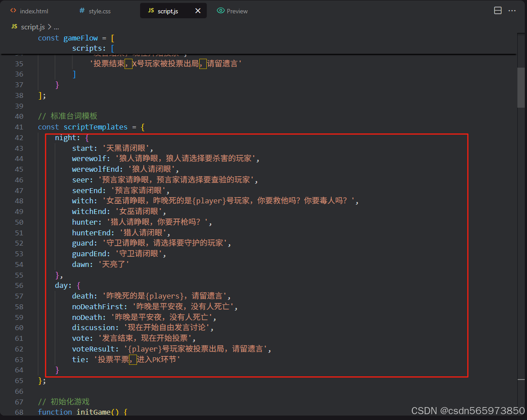Click line number 41 in the gutter

19,127
